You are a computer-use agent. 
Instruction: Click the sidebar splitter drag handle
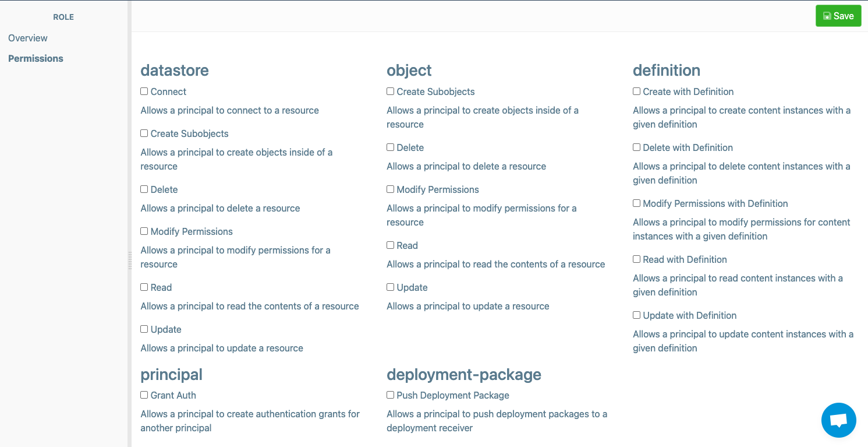tap(130, 261)
